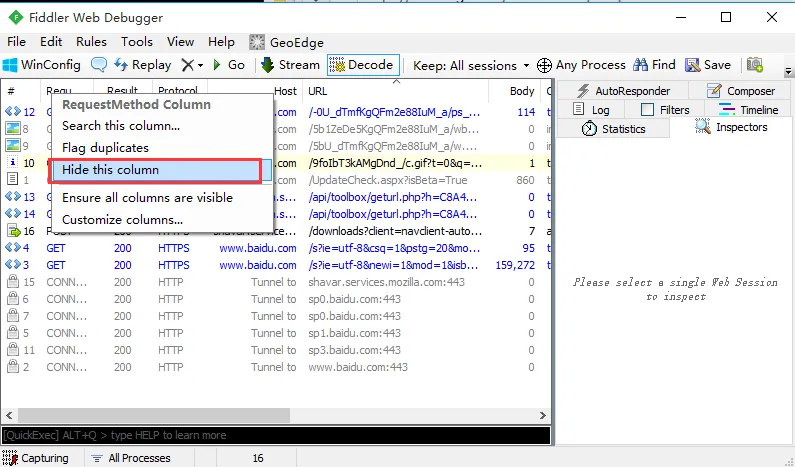The image size is (795, 467).
Task: Click info icon of session 10
Action: point(13,163)
